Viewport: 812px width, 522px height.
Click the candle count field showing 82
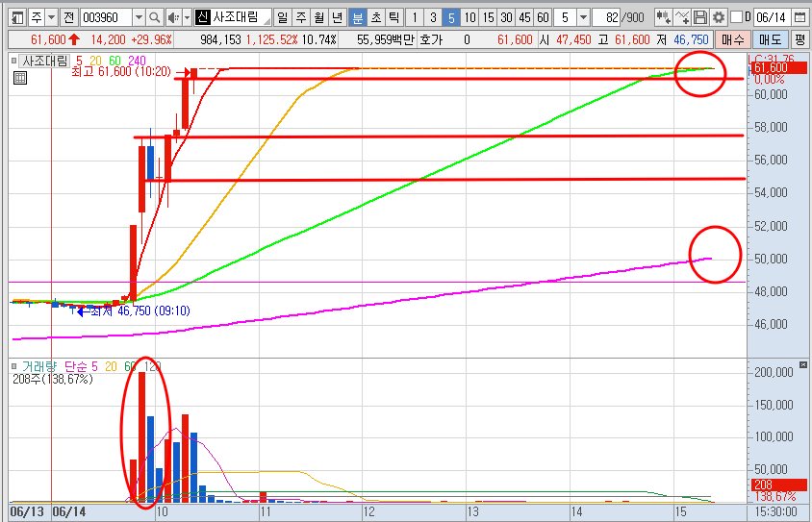tap(606, 17)
